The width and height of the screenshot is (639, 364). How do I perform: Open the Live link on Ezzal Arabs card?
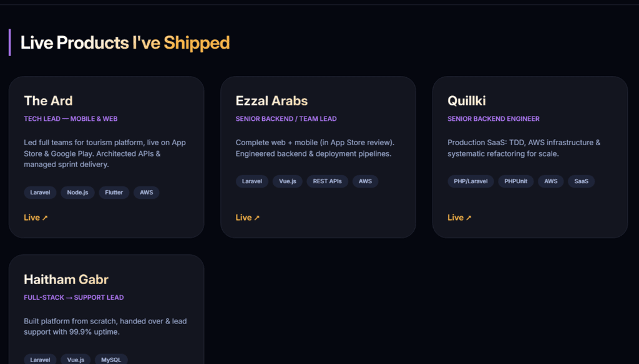pyautogui.click(x=247, y=218)
